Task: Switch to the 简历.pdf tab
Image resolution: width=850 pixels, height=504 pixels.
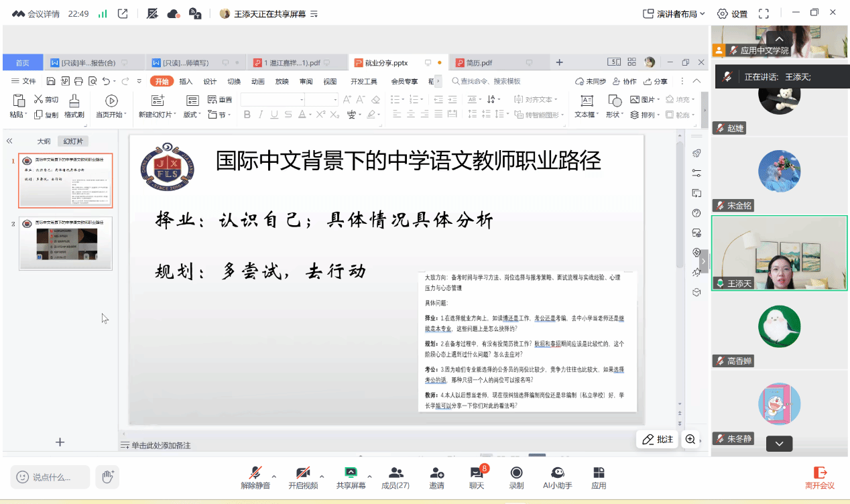Action: (479, 62)
